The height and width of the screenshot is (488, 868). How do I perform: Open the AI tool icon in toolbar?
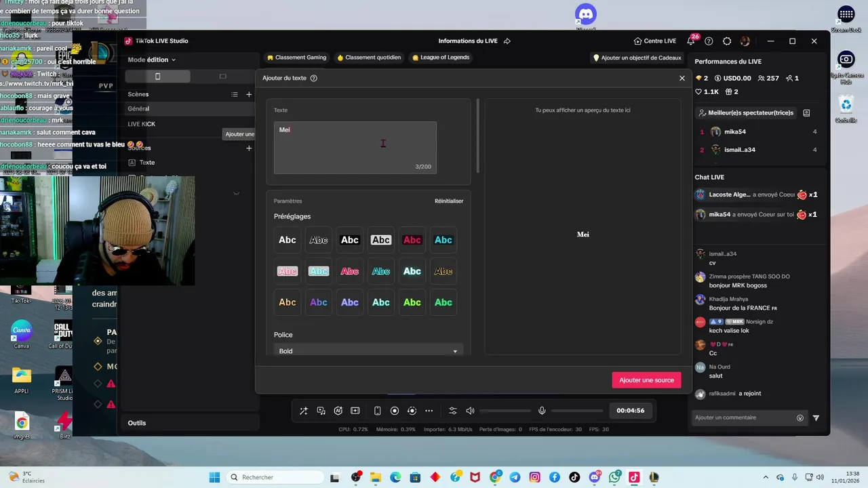(x=338, y=411)
